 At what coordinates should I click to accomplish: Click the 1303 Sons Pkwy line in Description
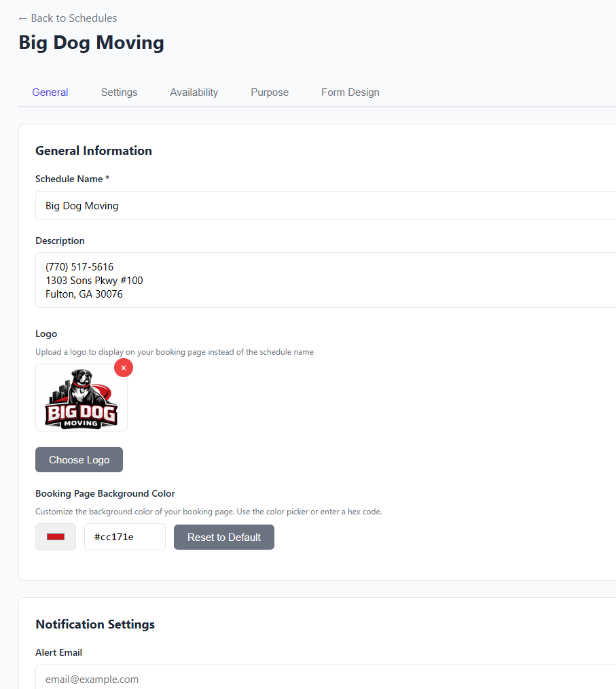pyautogui.click(x=94, y=280)
